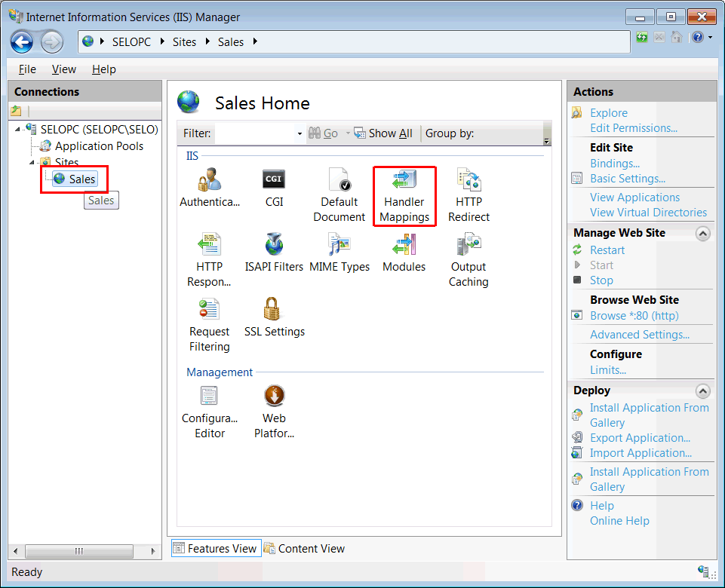The width and height of the screenshot is (725, 588).
Task: Open the Filter combo box dropdown
Action: (x=300, y=134)
